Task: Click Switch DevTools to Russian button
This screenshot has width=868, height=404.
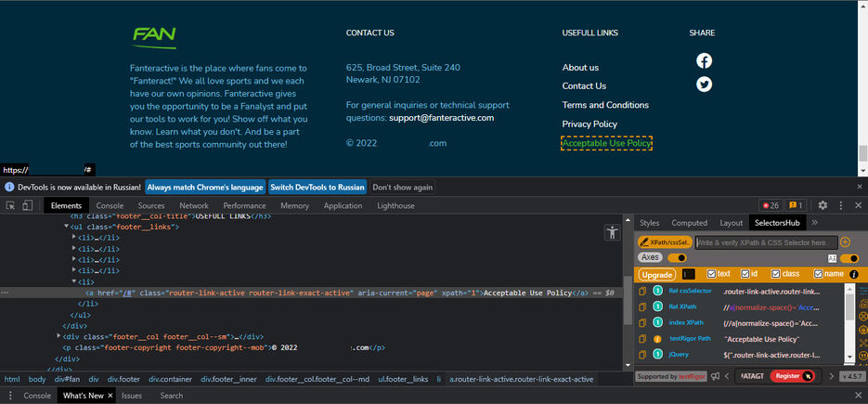Action: point(317,187)
